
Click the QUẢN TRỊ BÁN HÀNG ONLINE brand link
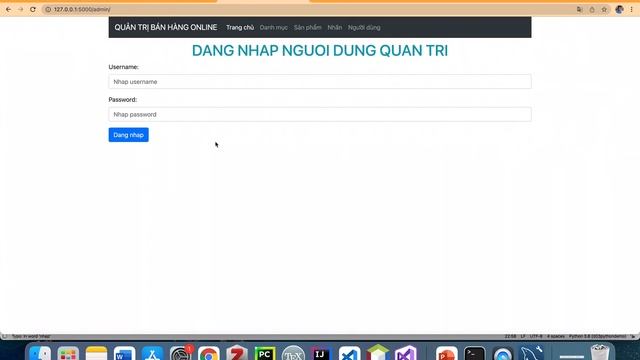pyautogui.click(x=166, y=27)
